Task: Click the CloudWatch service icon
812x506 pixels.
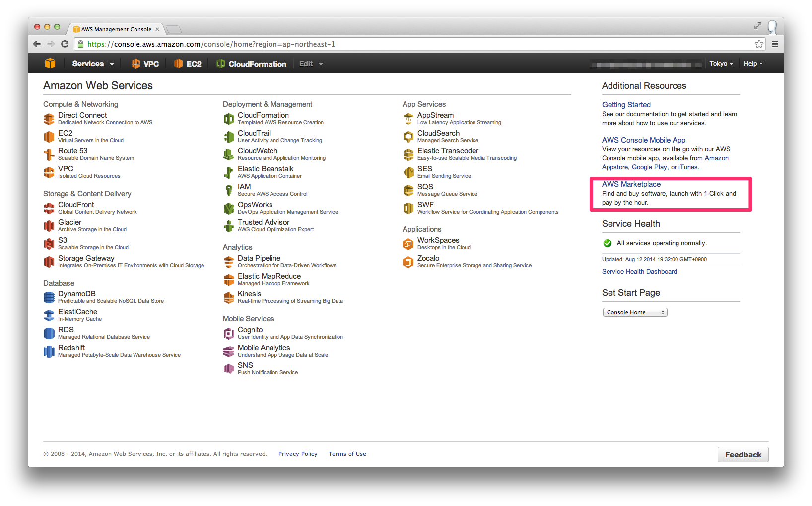Action: (228, 155)
